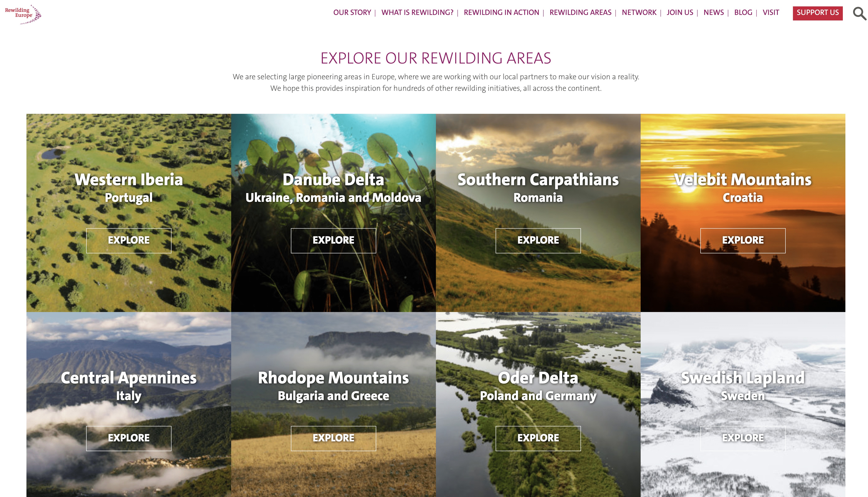868x497 pixels.
Task: Click the Sweden subtitle text
Action: [743, 396]
